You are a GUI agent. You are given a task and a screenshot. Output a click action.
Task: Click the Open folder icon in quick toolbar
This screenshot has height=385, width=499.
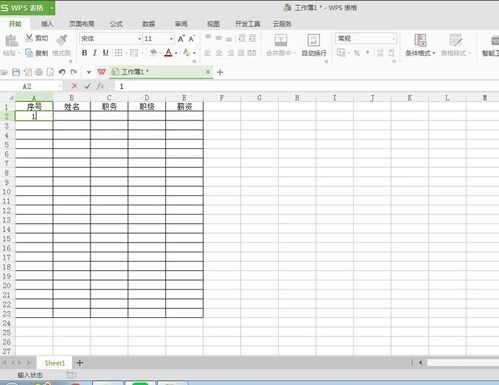click(x=4, y=72)
